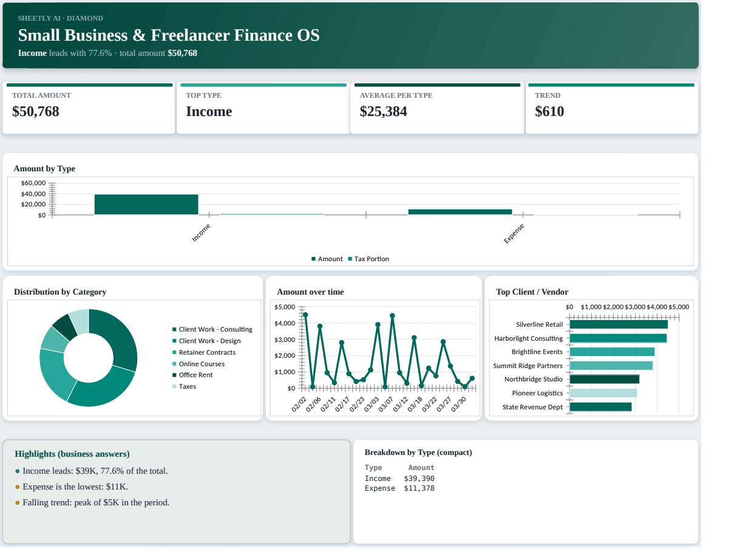Click the "Breakdown by Type (compact)" heading
The height and width of the screenshot is (560, 745).
tap(418, 452)
